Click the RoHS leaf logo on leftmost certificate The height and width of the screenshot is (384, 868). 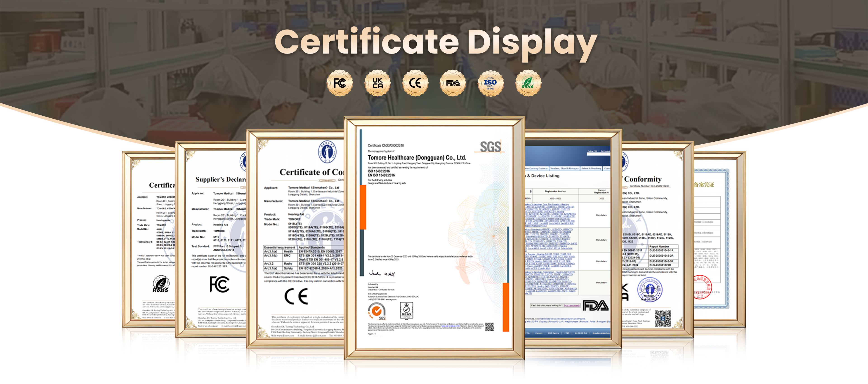[x=161, y=283]
